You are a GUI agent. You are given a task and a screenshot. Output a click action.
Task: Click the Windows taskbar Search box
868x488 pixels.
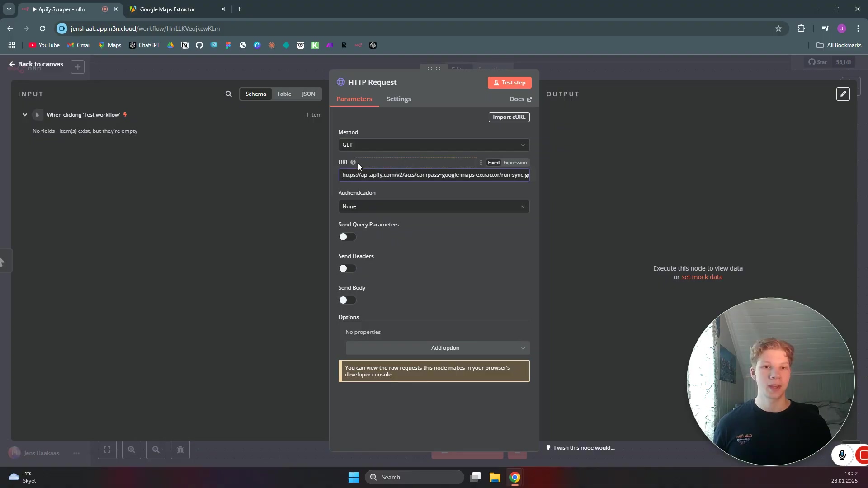415,477
